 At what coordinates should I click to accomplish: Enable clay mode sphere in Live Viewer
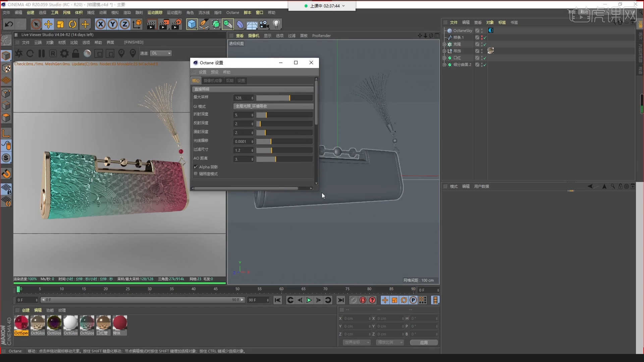coord(87,53)
